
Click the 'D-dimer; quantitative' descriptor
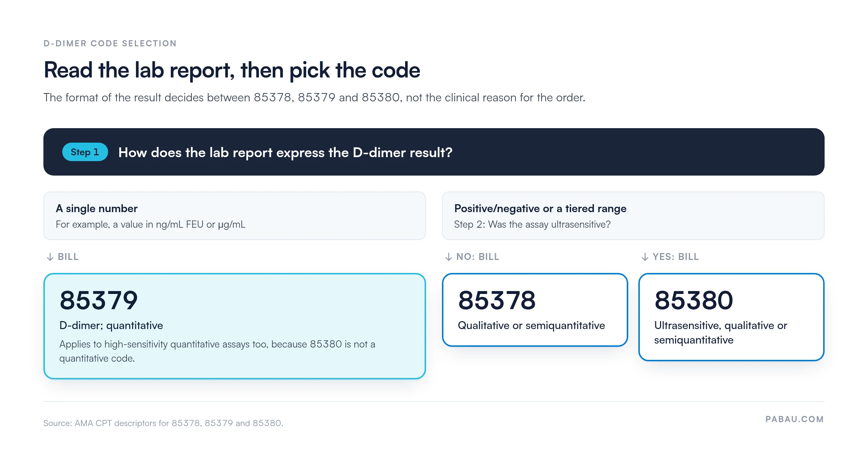point(111,325)
